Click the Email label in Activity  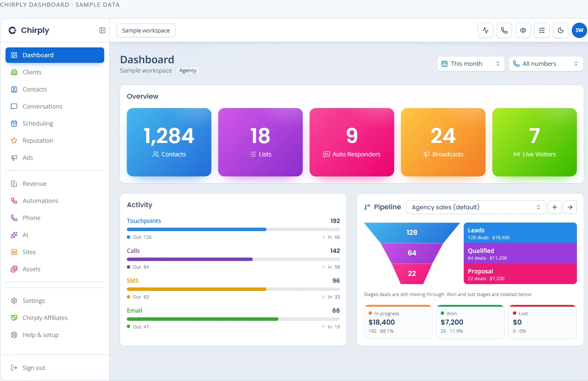[135, 311]
